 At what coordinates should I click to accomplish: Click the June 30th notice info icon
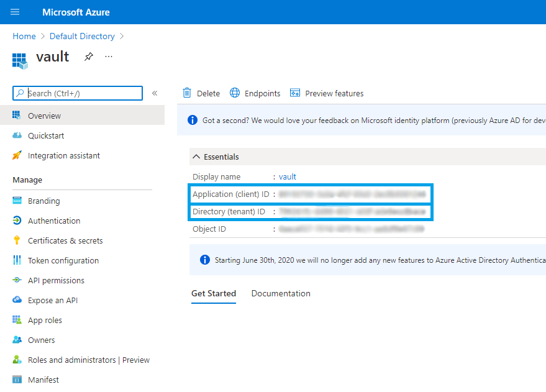click(205, 260)
